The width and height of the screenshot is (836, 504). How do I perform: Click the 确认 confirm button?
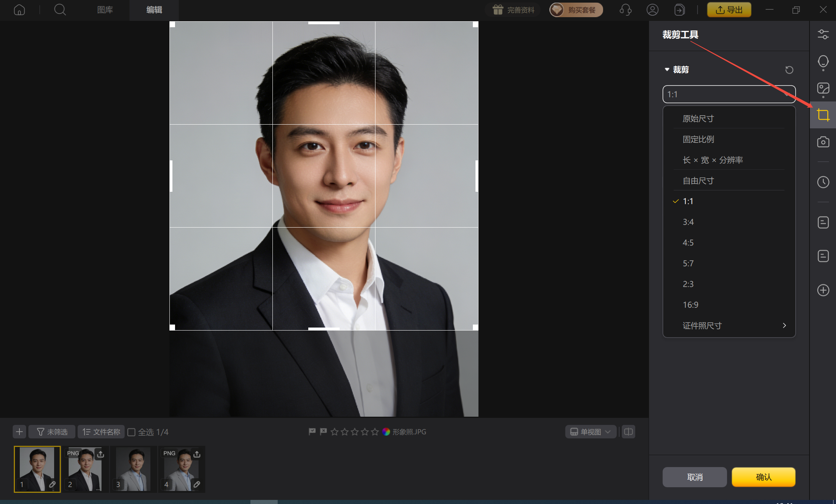click(x=763, y=477)
